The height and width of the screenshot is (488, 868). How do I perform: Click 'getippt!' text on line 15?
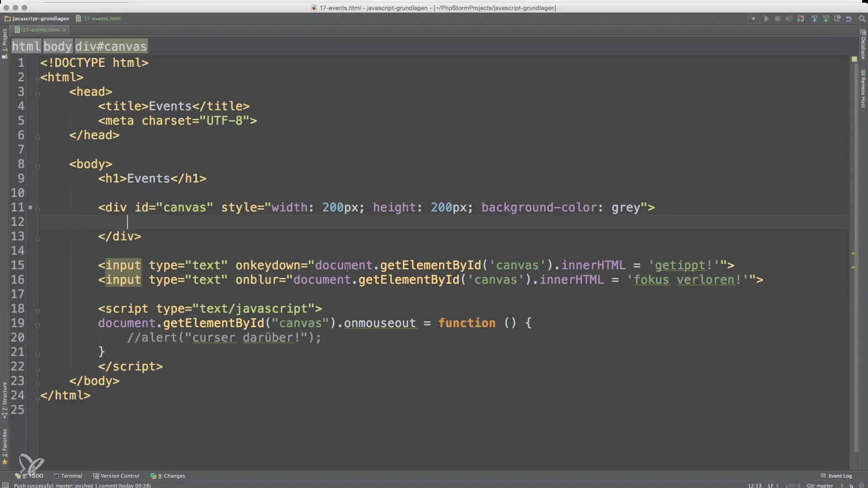tap(684, 265)
